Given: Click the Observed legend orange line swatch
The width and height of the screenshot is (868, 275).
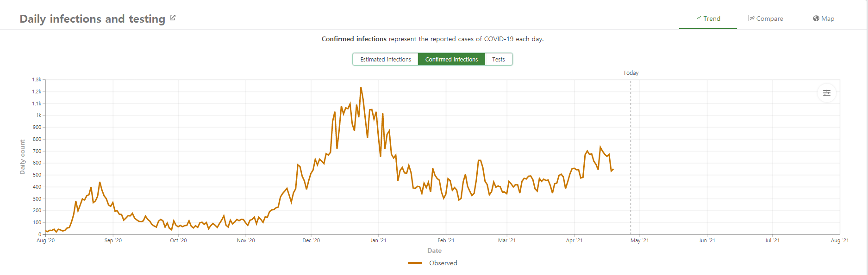Looking at the screenshot, I should [x=415, y=263].
